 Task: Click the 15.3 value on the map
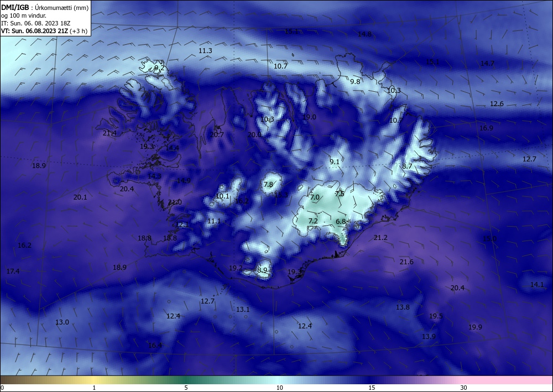click(x=281, y=195)
